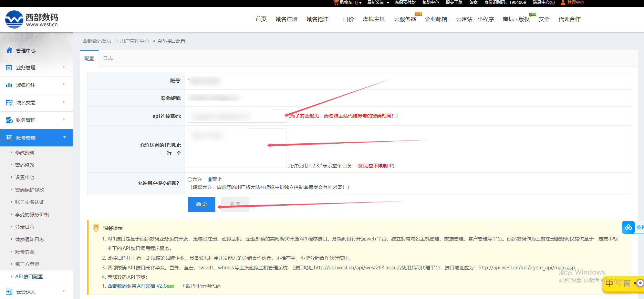644x299 pixels.
Task: Open 设置中心 in the sidebar
Action: [x=25, y=177]
